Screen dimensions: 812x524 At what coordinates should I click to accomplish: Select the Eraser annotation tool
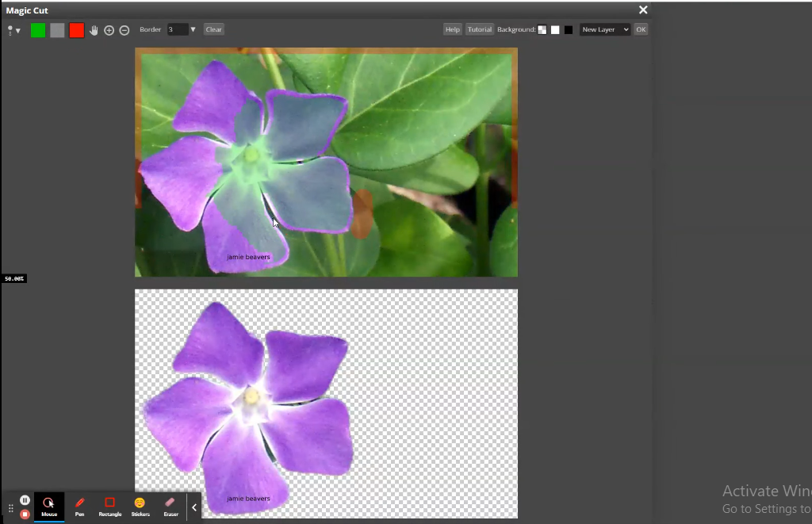[x=170, y=505]
